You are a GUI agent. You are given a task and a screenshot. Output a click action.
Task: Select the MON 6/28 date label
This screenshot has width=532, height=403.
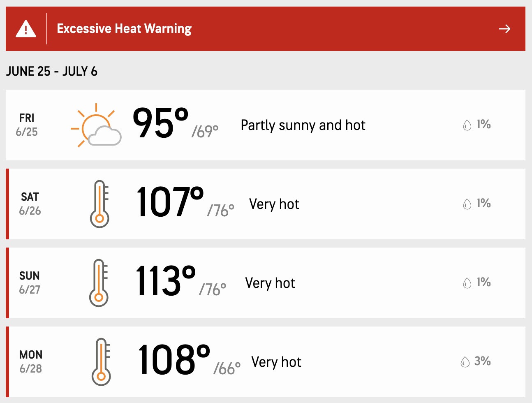pyautogui.click(x=31, y=362)
